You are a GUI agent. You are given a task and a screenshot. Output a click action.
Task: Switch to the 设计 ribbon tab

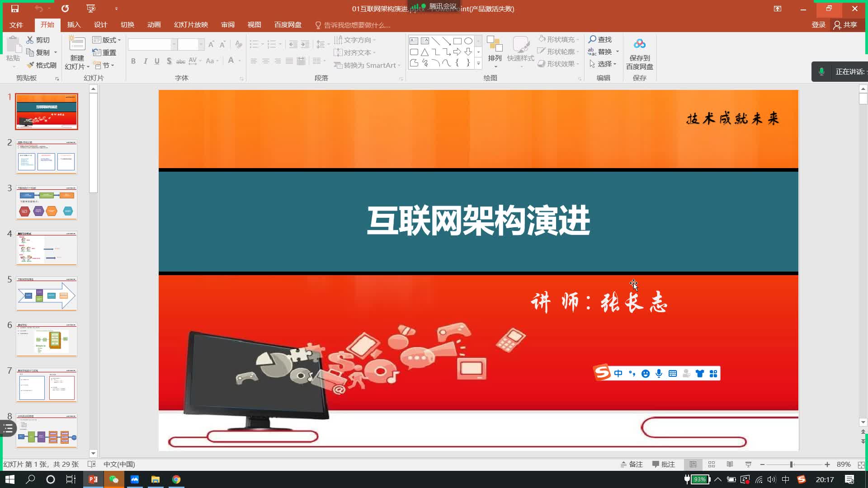tap(100, 25)
